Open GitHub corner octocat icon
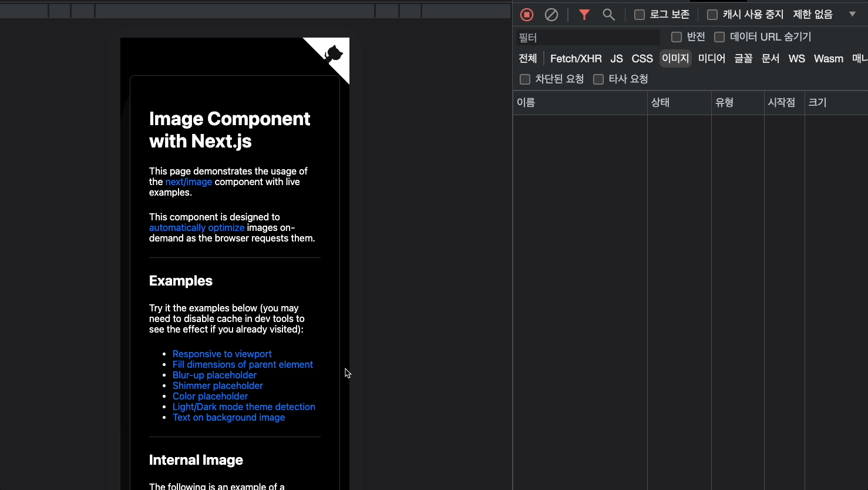The image size is (868, 490). click(334, 54)
